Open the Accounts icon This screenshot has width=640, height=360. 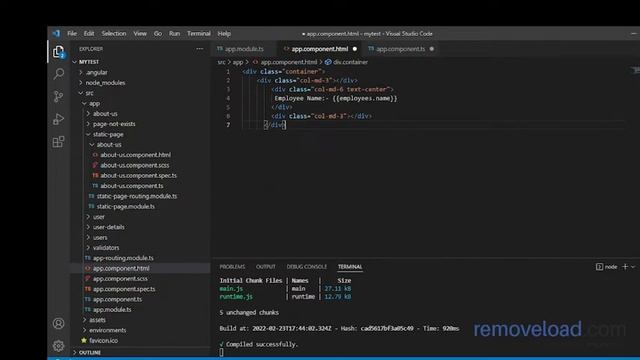coord(58,323)
